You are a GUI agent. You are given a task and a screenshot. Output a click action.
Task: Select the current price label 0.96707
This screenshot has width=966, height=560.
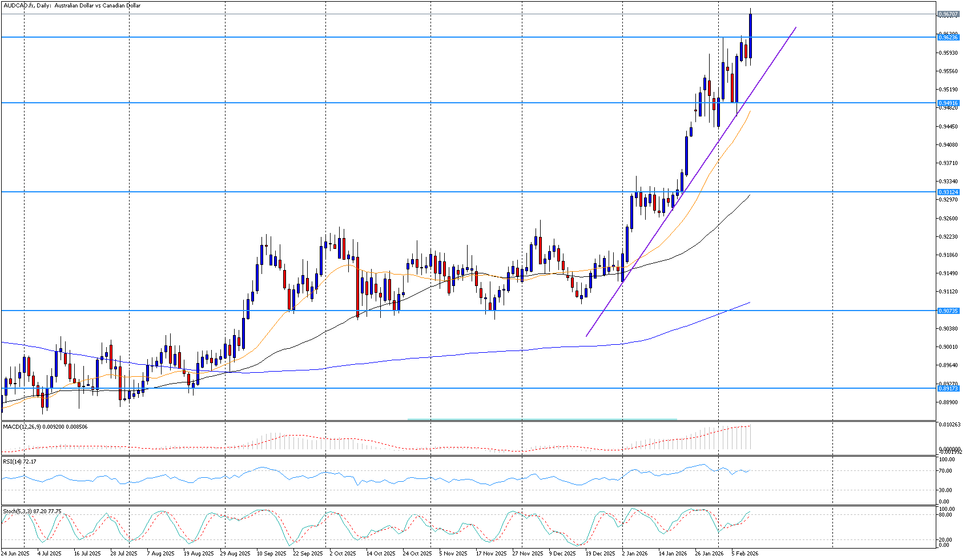(948, 14)
